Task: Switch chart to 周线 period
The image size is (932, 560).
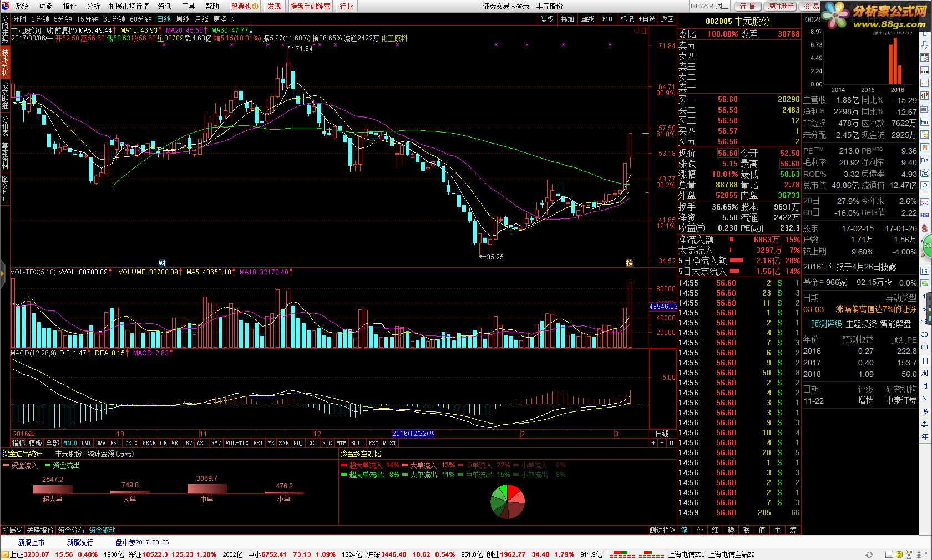Action: [x=183, y=19]
